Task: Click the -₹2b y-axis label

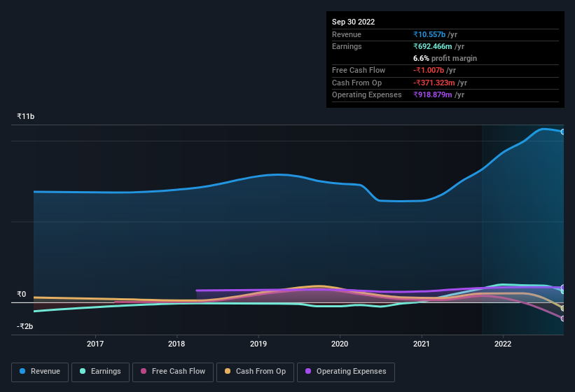Action: tap(25, 326)
